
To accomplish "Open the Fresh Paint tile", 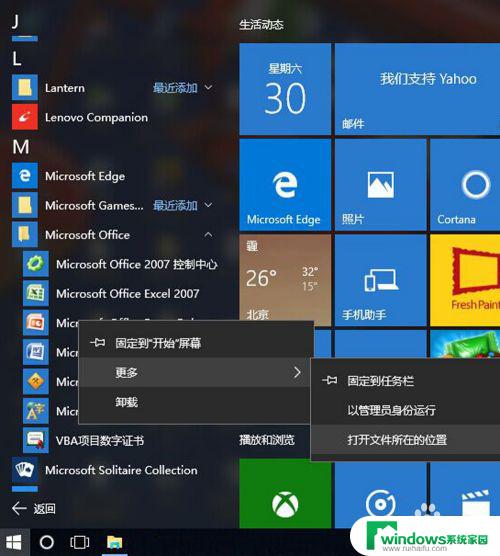I will [x=465, y=280].
